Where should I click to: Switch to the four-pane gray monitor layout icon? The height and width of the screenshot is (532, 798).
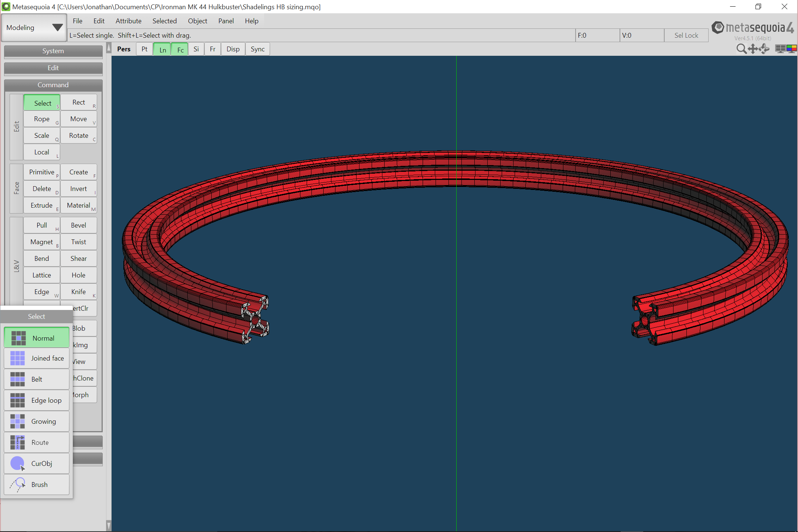780,49
